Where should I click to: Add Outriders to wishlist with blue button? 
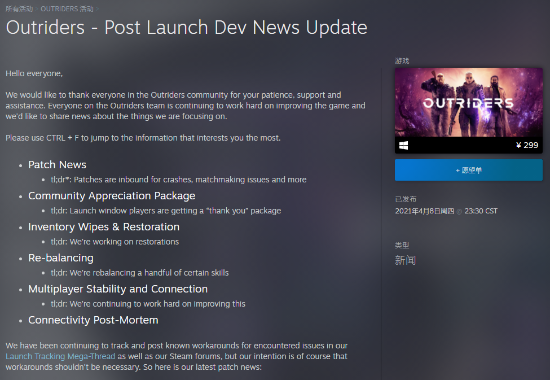[469, 170]
